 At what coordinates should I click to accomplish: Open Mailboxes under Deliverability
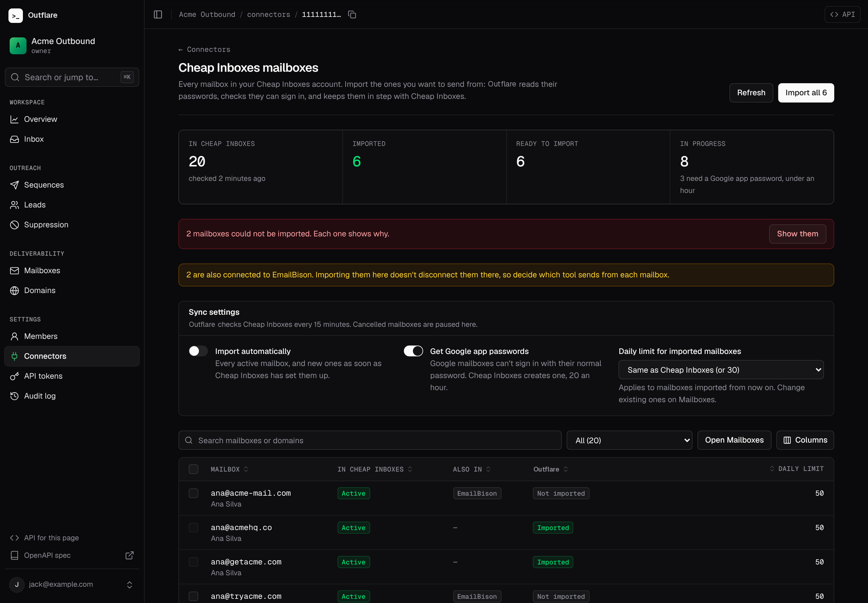click(72, 270)
